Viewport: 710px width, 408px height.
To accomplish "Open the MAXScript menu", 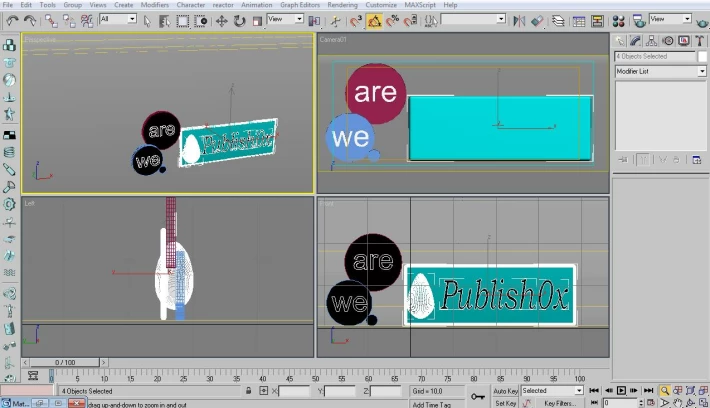I will (420, 5).
